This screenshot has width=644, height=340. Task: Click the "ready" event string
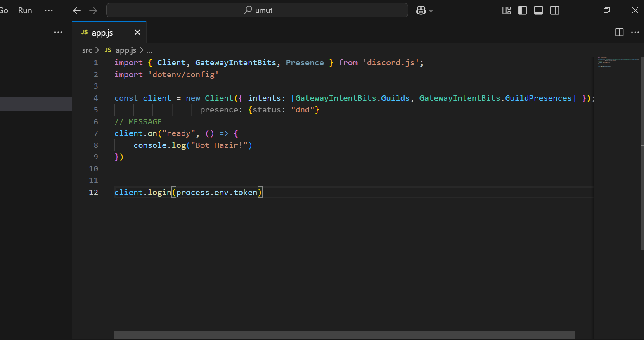point(178,133)
